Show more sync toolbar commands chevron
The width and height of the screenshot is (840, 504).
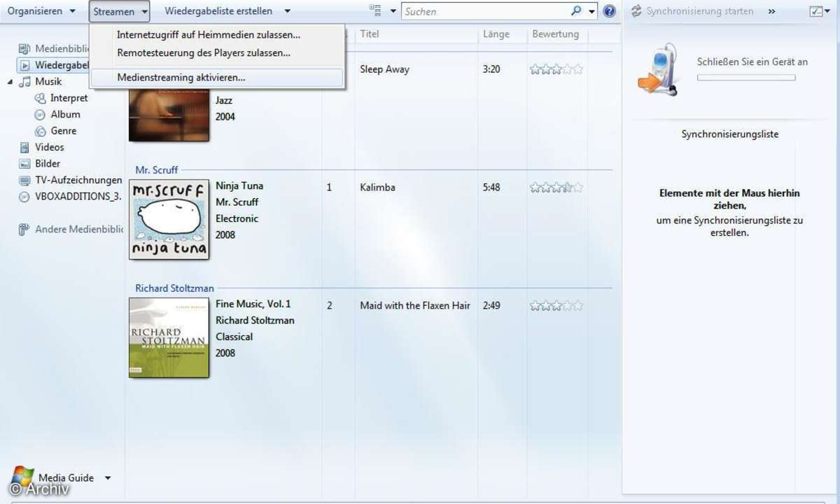pyautogui.click(x=771, y=11)
